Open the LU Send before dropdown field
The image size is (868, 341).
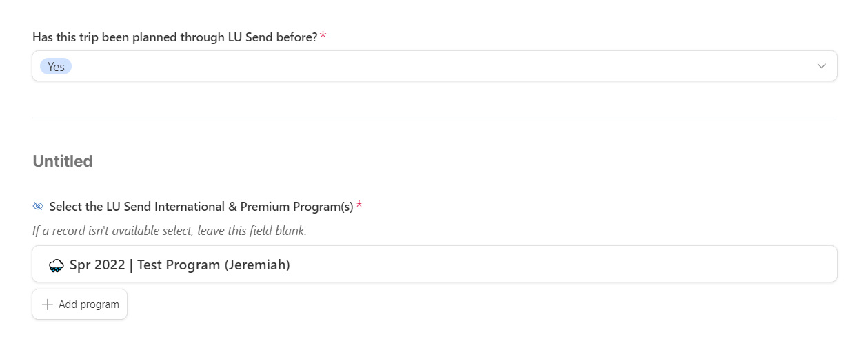click(x=434, y=66)
